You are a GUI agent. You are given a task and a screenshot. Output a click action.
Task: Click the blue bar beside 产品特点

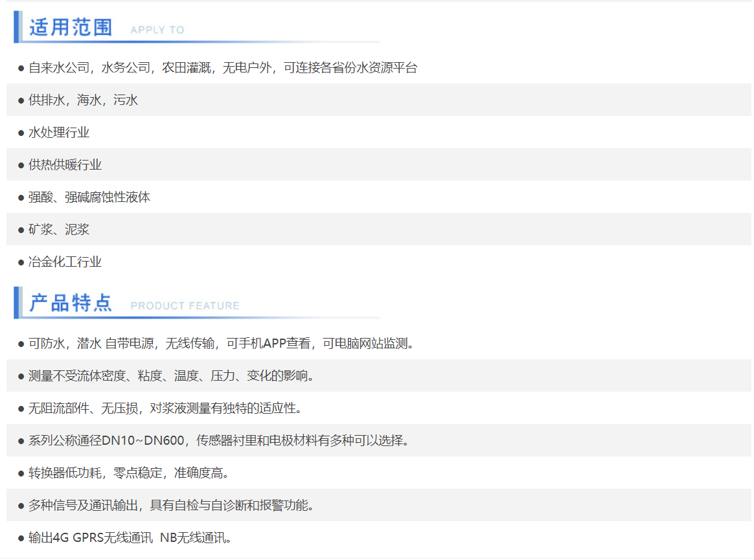point(17,302)
